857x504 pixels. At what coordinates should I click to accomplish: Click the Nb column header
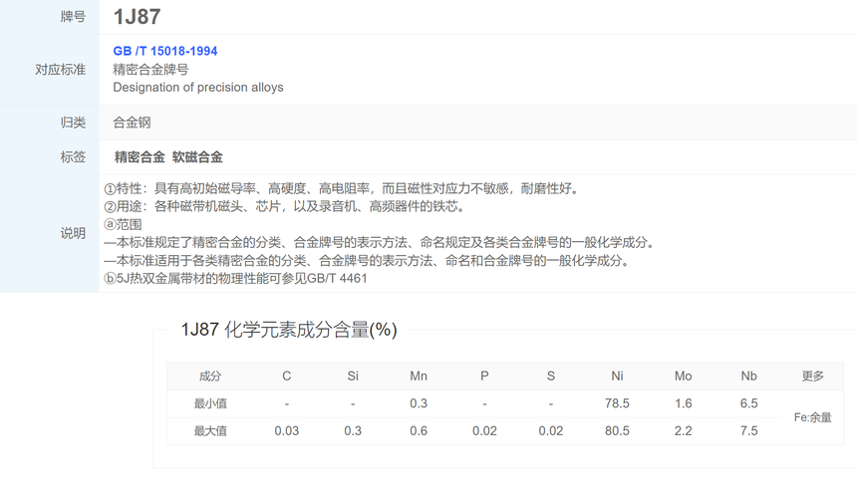point(748,377)
